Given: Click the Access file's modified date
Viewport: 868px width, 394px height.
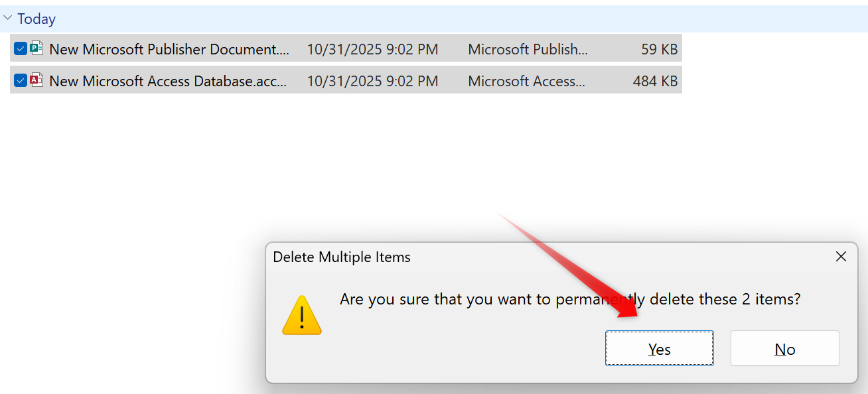Looking at the screenshot, I should (372, 81).
